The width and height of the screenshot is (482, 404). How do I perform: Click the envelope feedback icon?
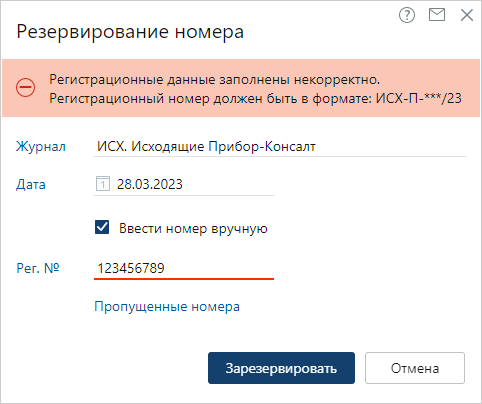437,15
